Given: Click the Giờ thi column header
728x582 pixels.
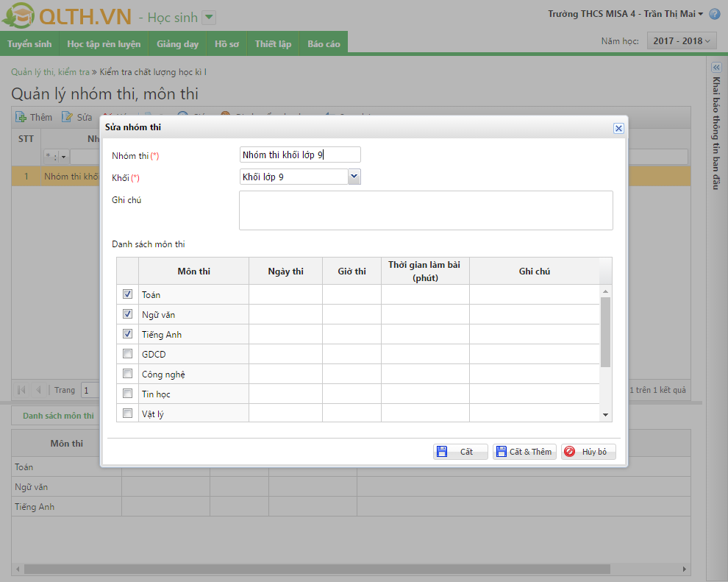Looking at the screenshot, I should (x=352, y=272).
